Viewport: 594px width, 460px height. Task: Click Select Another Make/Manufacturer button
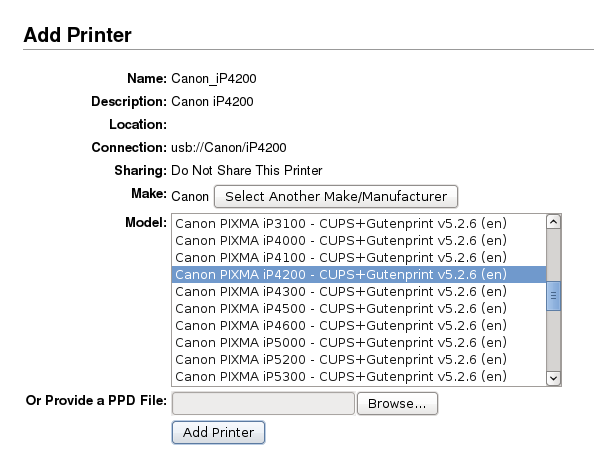(336, 196)
